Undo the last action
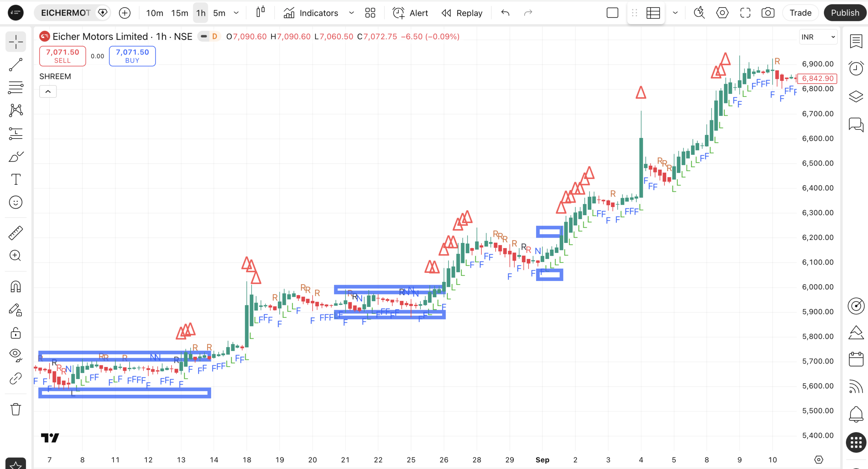The image size is (868, 469). [x=505, y=13]
